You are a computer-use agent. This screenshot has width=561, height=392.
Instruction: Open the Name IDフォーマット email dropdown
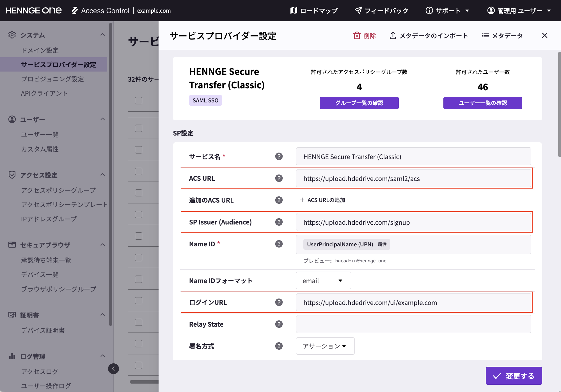(323, 281)
